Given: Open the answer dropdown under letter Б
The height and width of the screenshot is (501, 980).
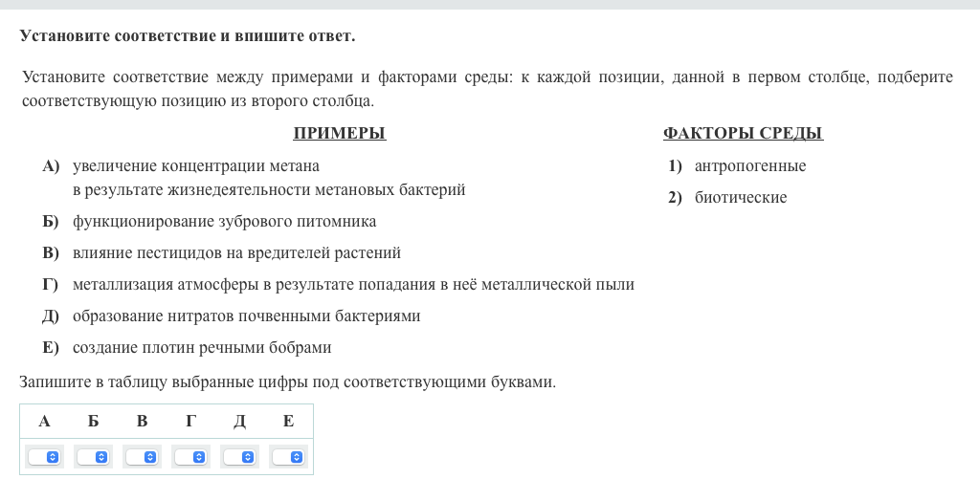Looking at the screenshot, I should [94, 457].
